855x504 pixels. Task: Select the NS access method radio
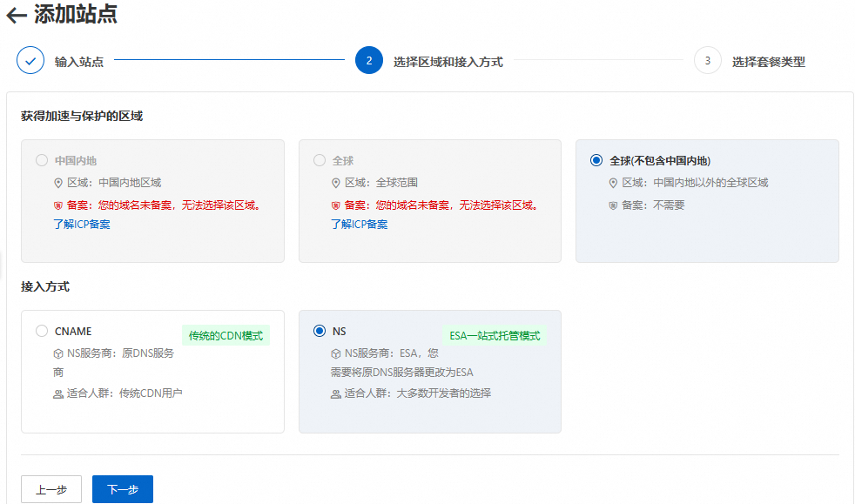[320, 331]
